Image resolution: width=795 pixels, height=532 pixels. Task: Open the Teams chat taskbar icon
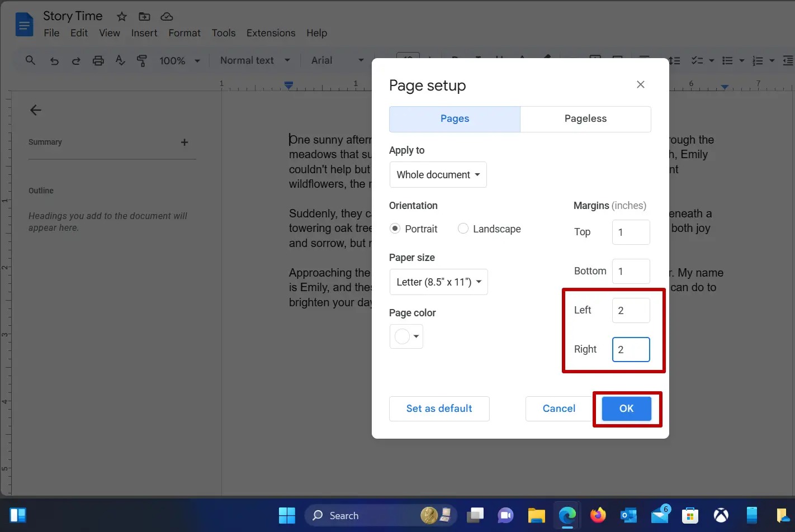point(506,515)
